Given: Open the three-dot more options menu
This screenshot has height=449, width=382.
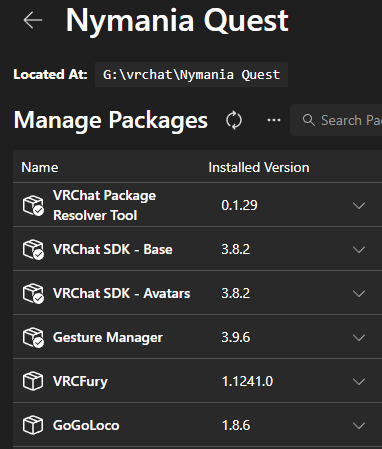Looking at the screenshot, I should pos(274,120).
